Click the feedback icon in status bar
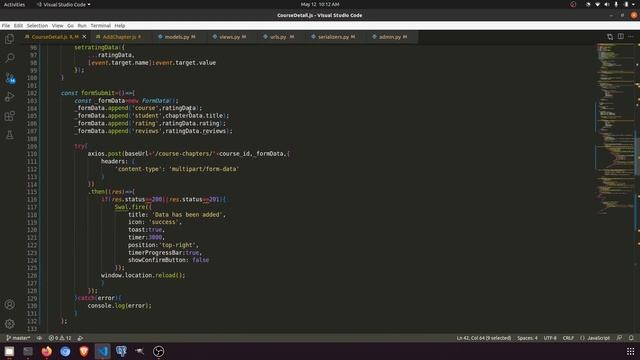 tap(620, 338)
